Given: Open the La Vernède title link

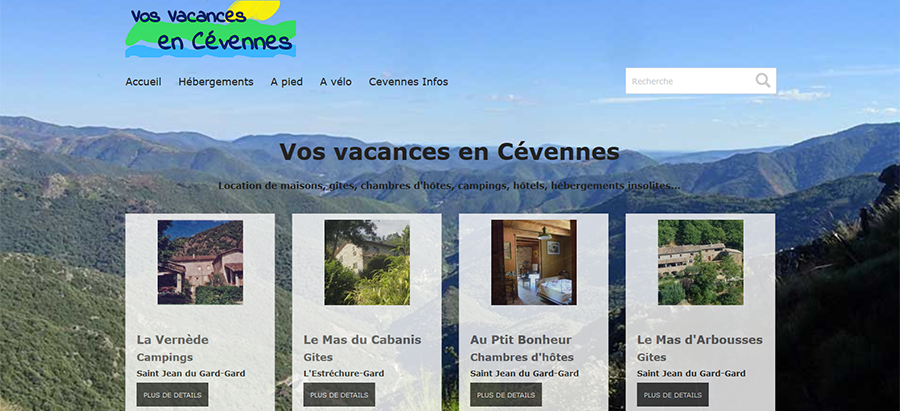Looking at the screenshot, I should (173, 340).
